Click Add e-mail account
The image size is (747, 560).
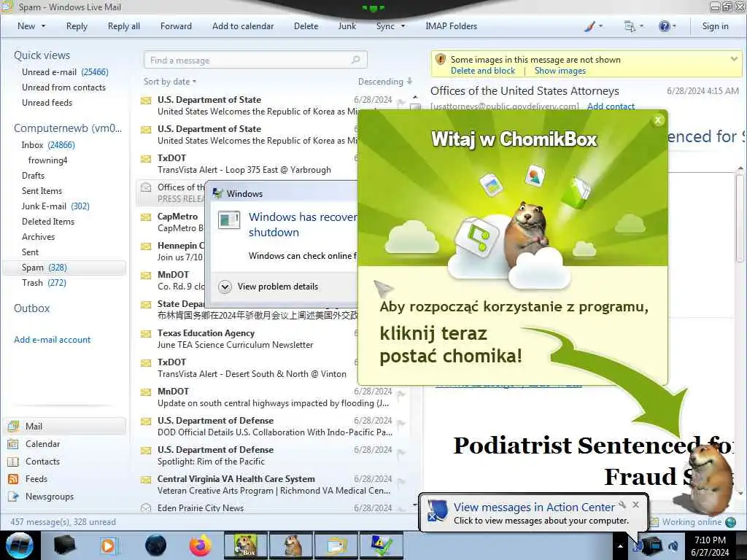pyautogui.click(x=52, y=340)
